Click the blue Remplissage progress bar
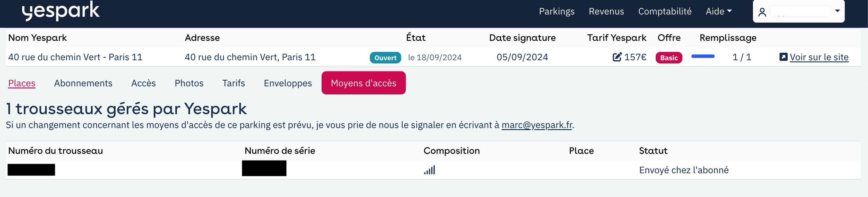 click(703, 56)
